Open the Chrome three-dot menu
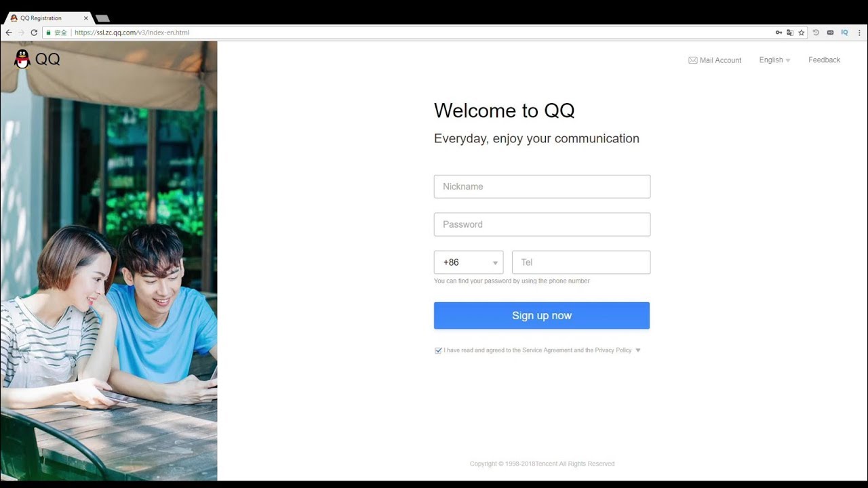The height and width of the screenshot is (488, 868). (x=859, y=33)
